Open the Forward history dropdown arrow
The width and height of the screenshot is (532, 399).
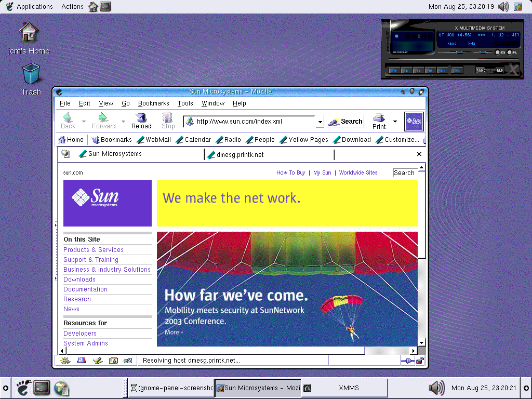coord(124,122)
